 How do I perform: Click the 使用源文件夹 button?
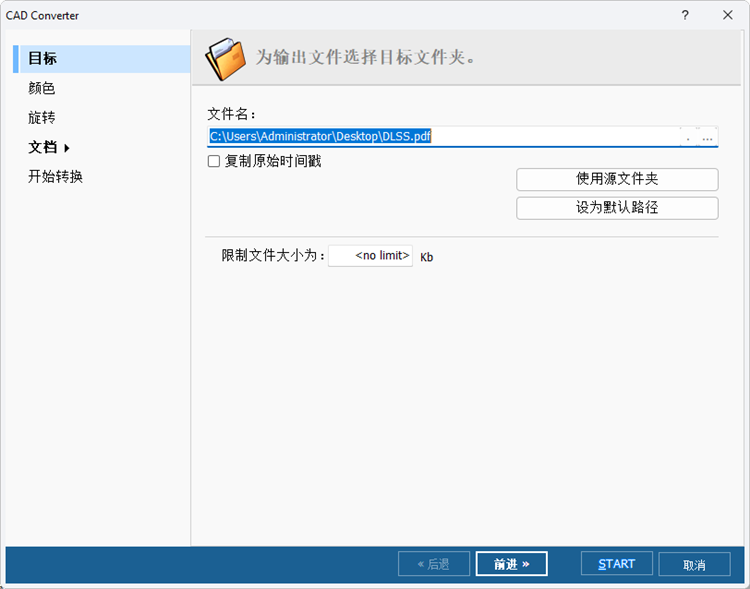[617, 179]
